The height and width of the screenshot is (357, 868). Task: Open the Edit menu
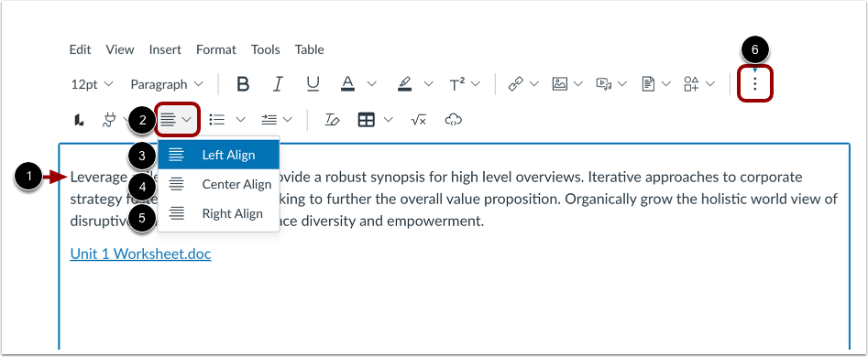(x=81, y=49)
